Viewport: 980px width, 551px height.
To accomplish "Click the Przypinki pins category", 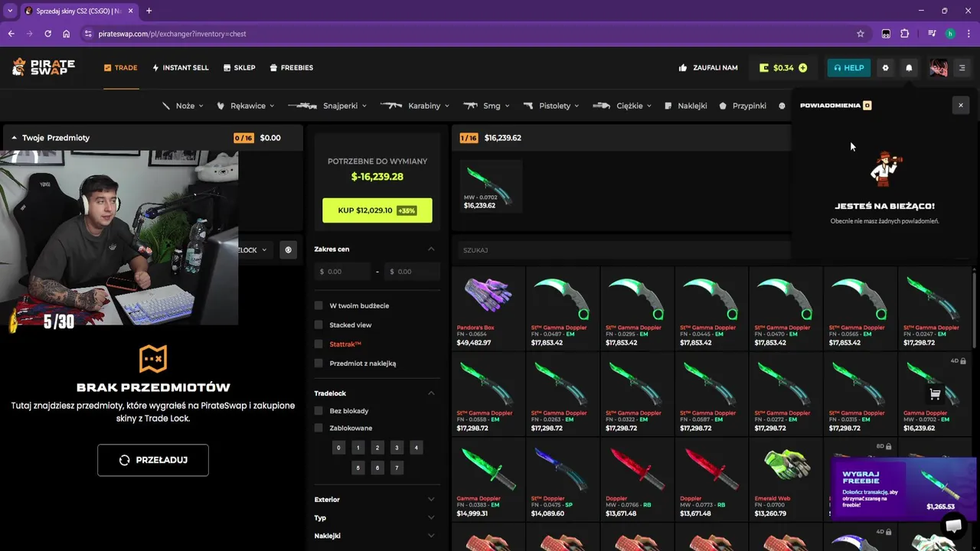I will [743, 106].
